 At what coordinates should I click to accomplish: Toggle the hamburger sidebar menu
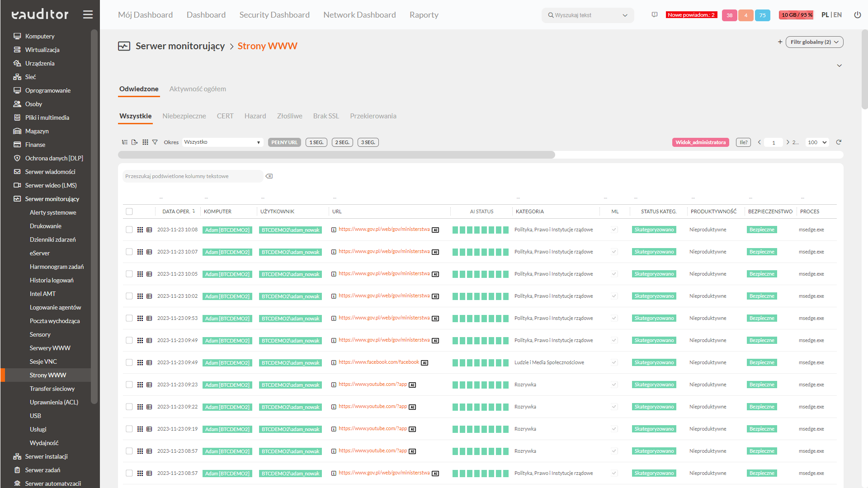click(x=88, y=14)
